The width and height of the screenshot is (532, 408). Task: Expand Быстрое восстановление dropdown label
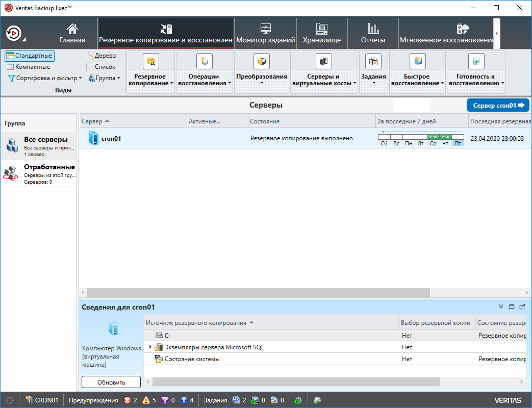click(417, 80)
